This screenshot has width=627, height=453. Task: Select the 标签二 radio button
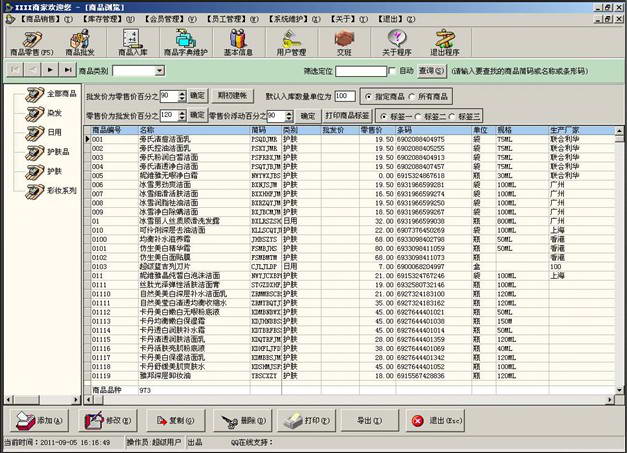(x=417, y=116)
